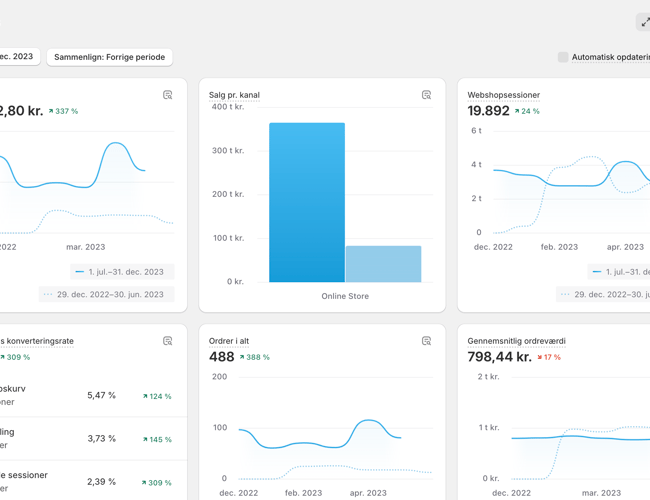
Task: Click report icon in top-left sales card
Action: pos(168,95)
